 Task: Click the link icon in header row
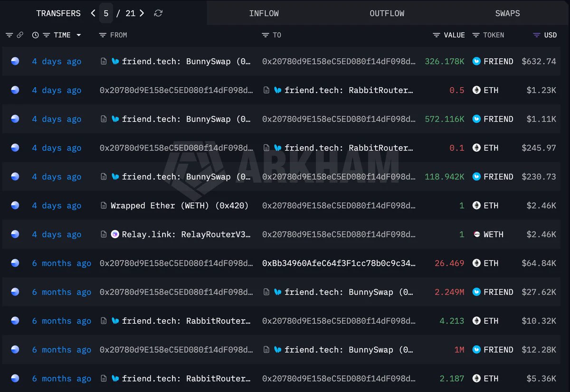(20, 35)
